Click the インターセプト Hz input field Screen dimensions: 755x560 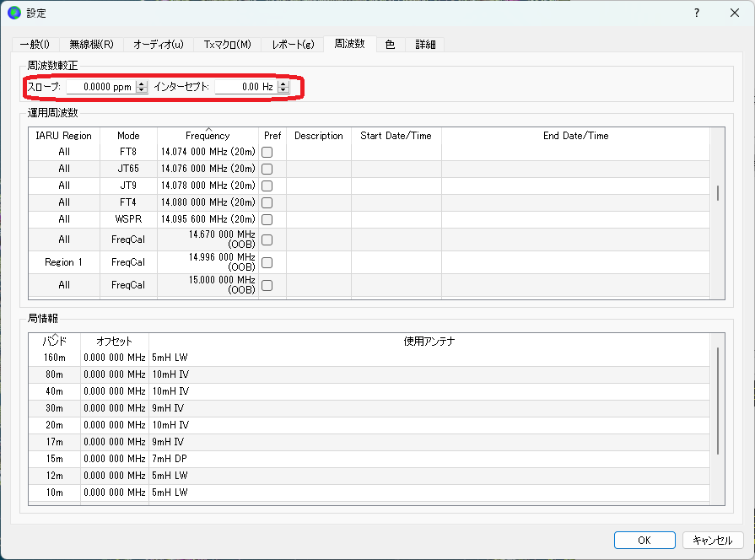pyautogui.click(x=246, y=87)
